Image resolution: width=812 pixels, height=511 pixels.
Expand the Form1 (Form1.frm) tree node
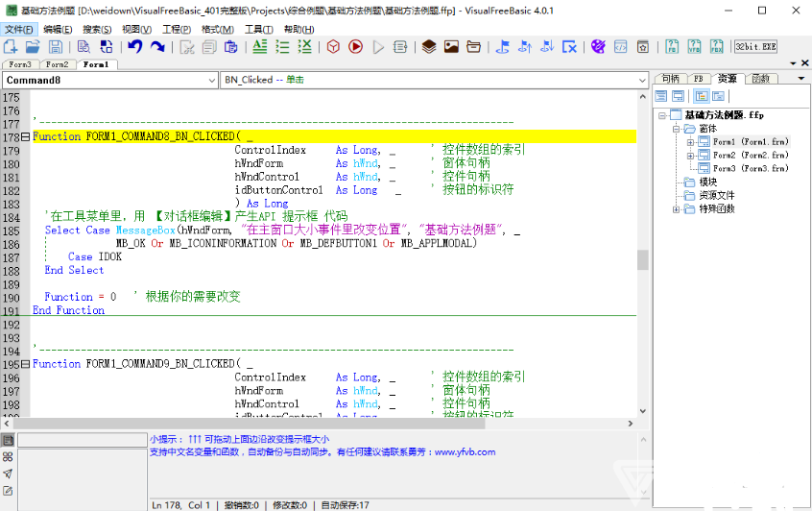691,142
